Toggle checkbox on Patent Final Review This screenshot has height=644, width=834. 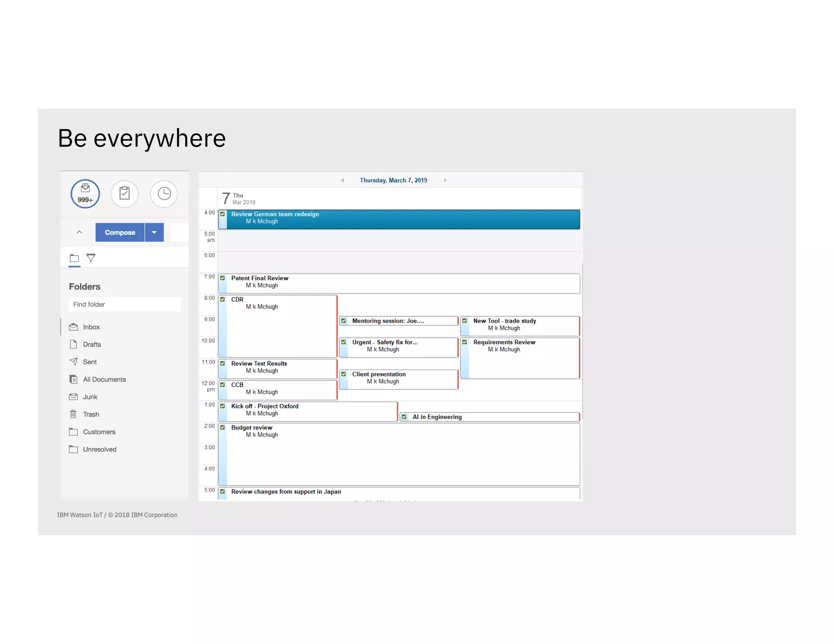[x=223, y=278]
